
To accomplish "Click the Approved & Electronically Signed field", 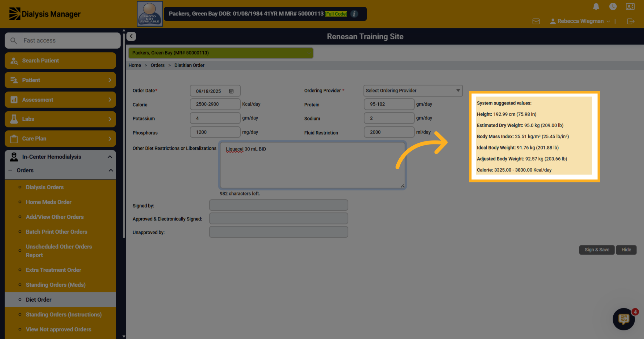I will click(279, 219).
